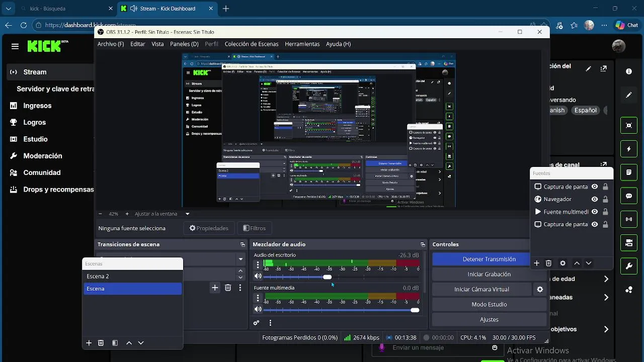The height and width of the screenshot is (362, 644).
Task: Click the pencil edit icon in Kick's right sidebar
Action: [629, 95]
